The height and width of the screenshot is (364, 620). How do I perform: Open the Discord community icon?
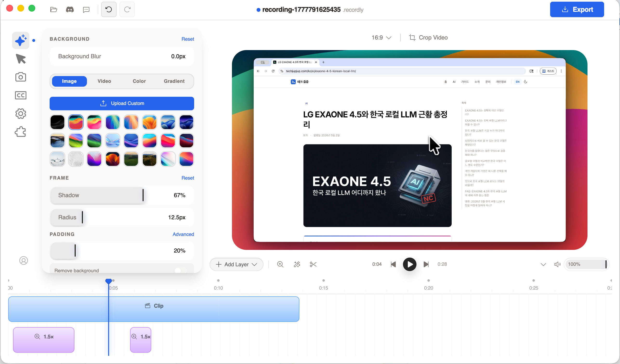[x=70, y=10]
